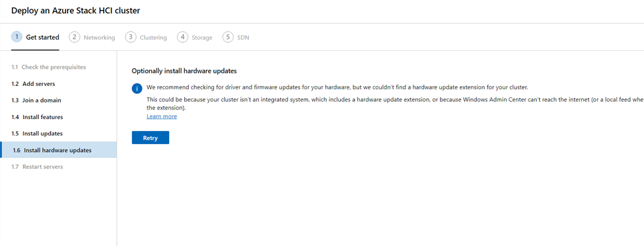Click the Retry button

tap(151, 138)
